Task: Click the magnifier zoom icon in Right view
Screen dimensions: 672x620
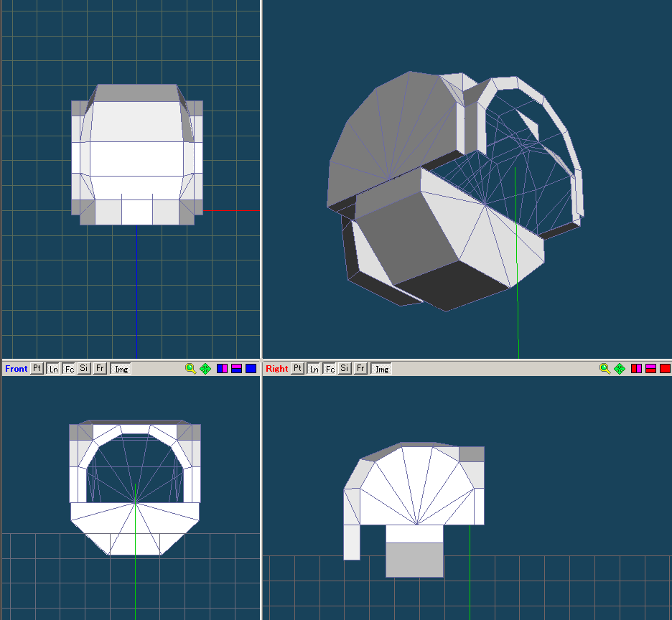Action: [605, 369]
